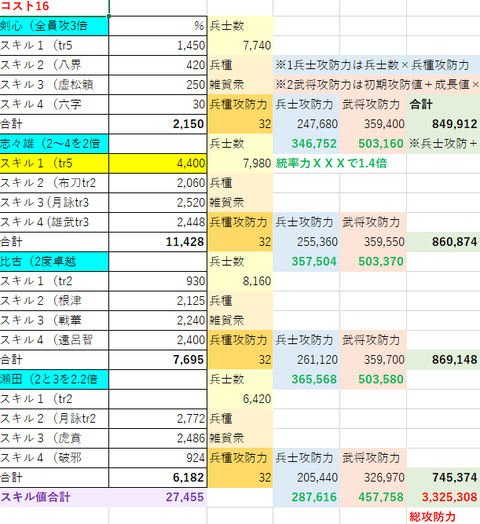Click the スキル４（遠呂智 cell
This screenshot has height=524, width=480.
pyautogui.click(x=54, y=340)
